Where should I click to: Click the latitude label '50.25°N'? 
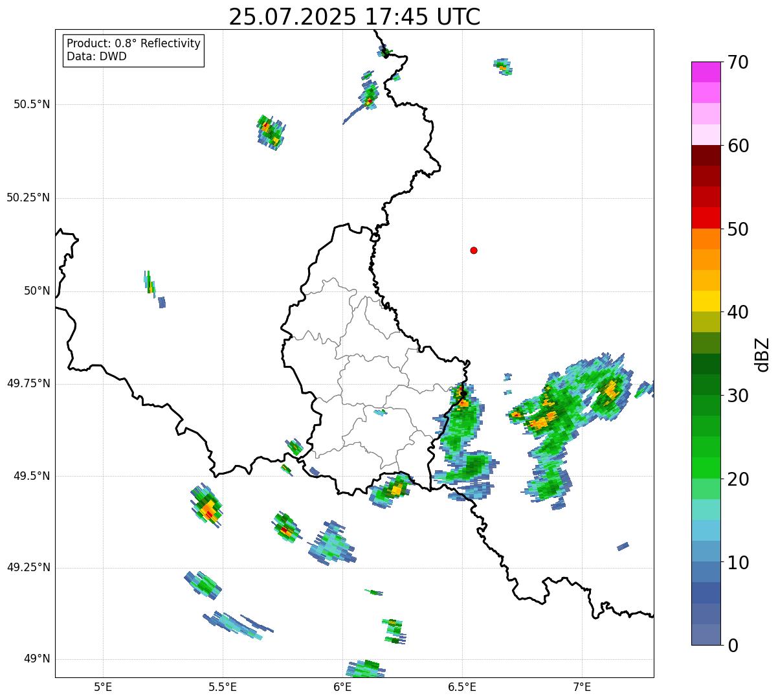(x=28, y=198)
